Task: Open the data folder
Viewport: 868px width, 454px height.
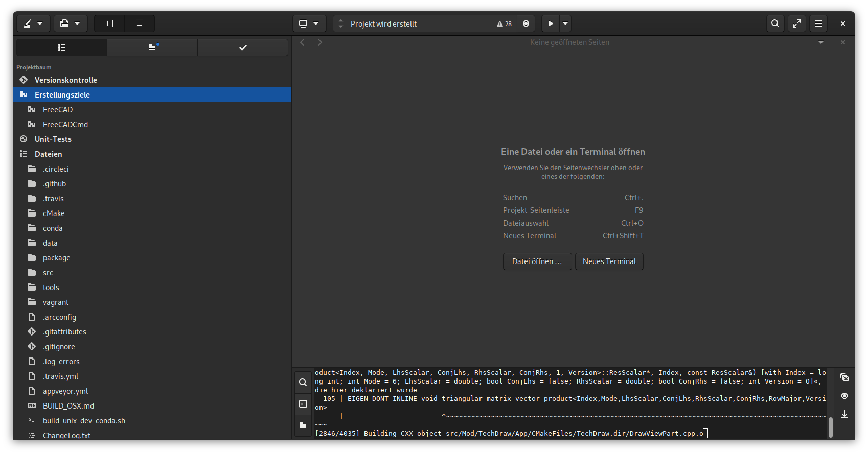Action: [152, 243]
